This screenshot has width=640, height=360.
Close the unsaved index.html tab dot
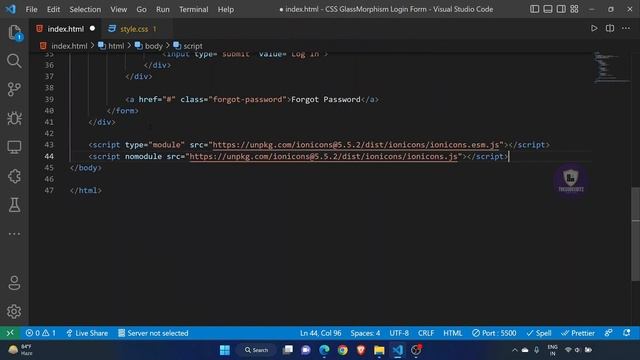(x=92, y=29)
